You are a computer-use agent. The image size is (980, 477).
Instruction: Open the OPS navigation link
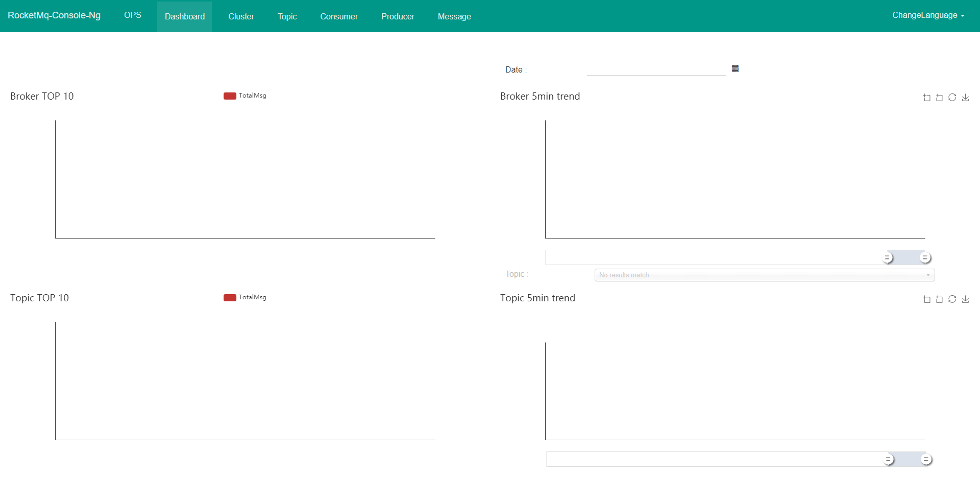[x=133, y=15]
